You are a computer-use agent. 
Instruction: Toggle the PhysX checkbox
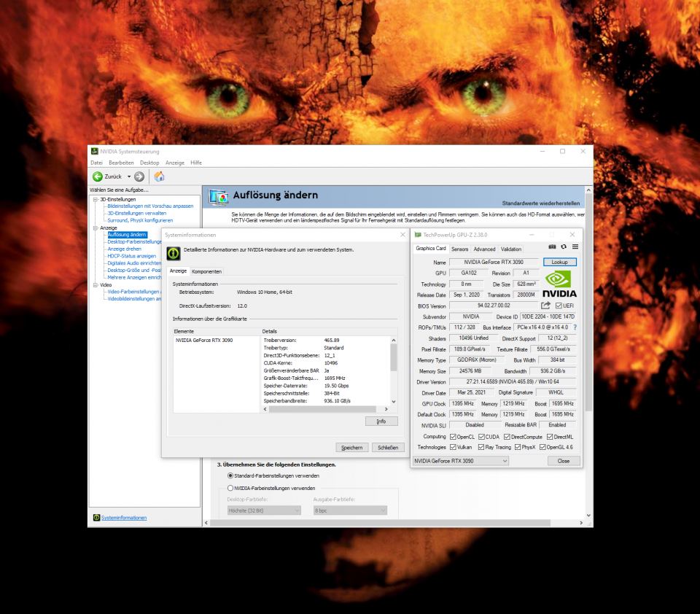point(518,447)
